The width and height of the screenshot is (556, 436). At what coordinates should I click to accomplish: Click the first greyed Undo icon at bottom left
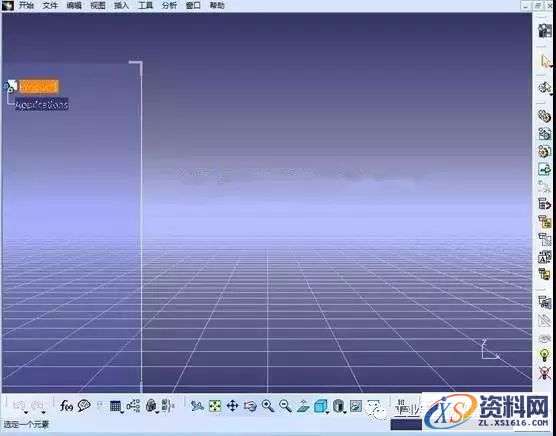click(20, 404)
